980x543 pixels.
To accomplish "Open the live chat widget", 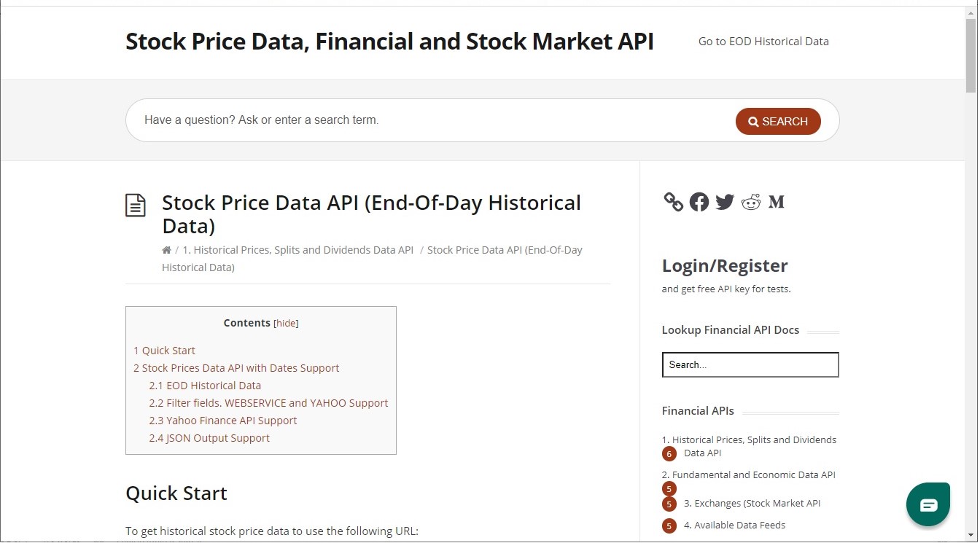I will [927, 504].
